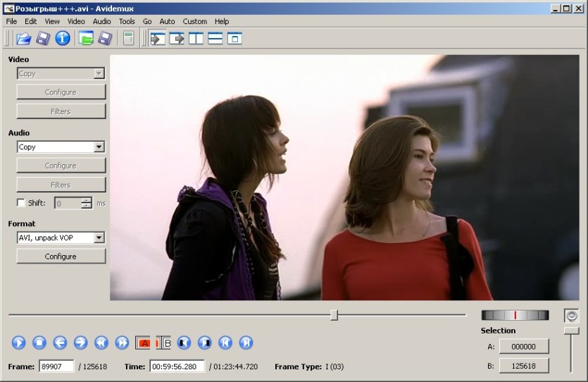Click the Shift milliseconds input field
Screen dimensions: 588x382
tap(68, 203)
